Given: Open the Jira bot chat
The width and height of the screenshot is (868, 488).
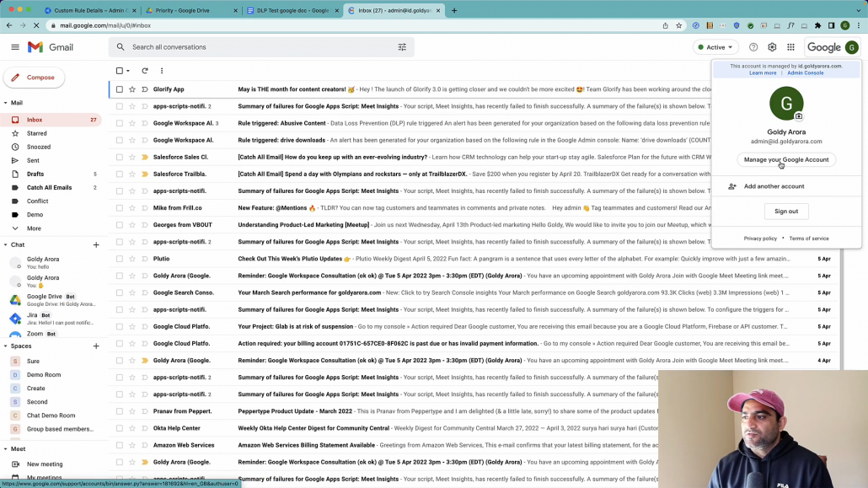Looking at the screenshot, I should click(x=52, y=318).
